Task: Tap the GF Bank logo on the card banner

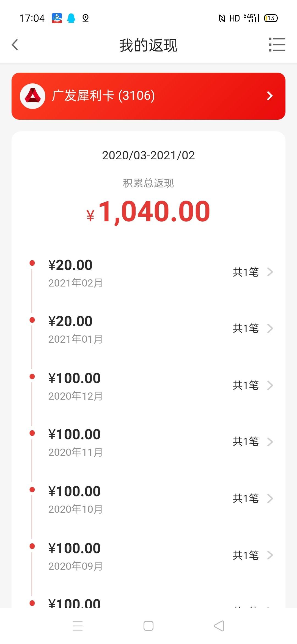Action: [32, 96]
